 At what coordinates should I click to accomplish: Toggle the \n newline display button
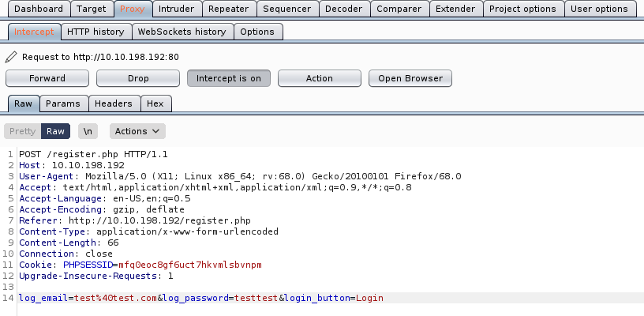pos(88,131)
